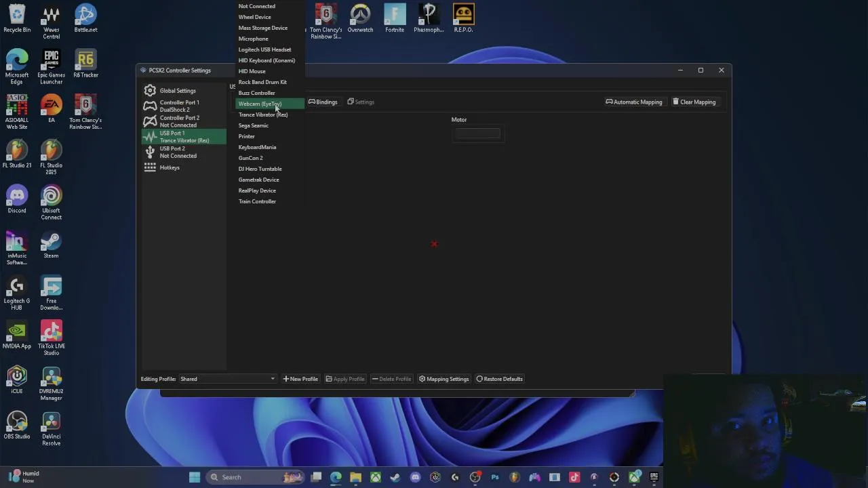The width and height of the screenshot is (868, 488).
Task: Open Battle.net desktop icon
Action: click(85, 19)
